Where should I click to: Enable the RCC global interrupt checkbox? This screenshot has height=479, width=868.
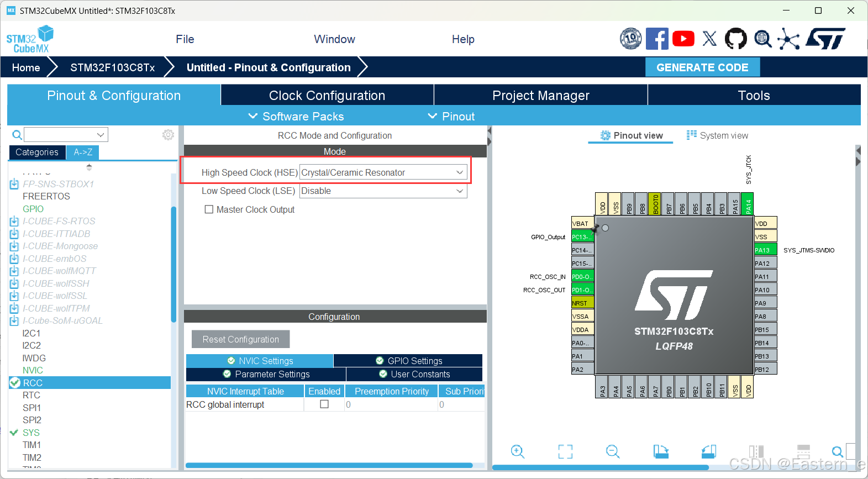pyautogui.click(x=324, y=404)
